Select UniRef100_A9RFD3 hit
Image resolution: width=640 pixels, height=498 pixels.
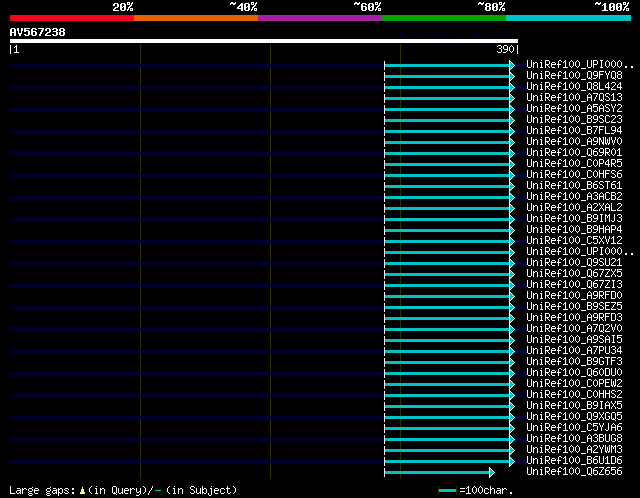[x=574, y=318]
